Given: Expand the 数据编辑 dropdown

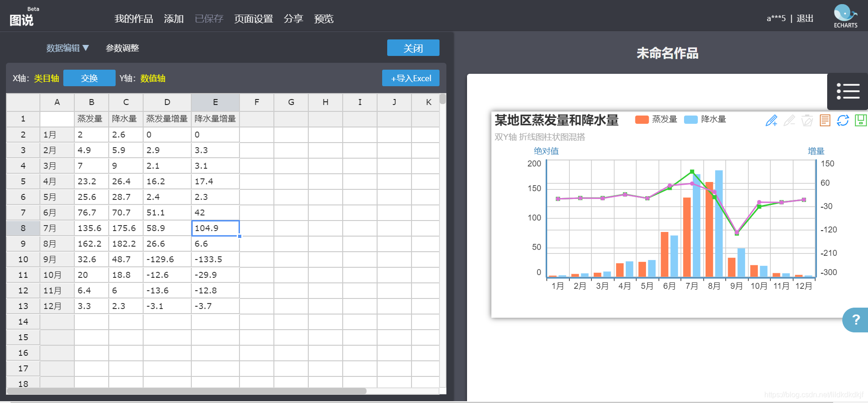Looking at the screenshot, I should 67,48.
